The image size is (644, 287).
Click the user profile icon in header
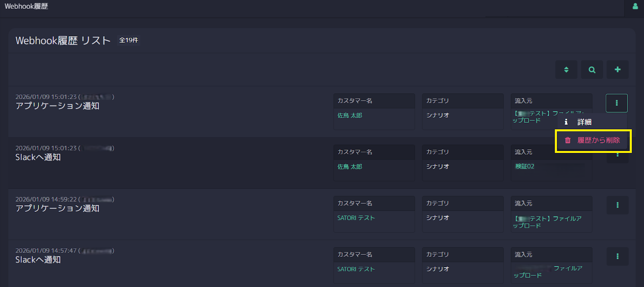coord(635,6)
